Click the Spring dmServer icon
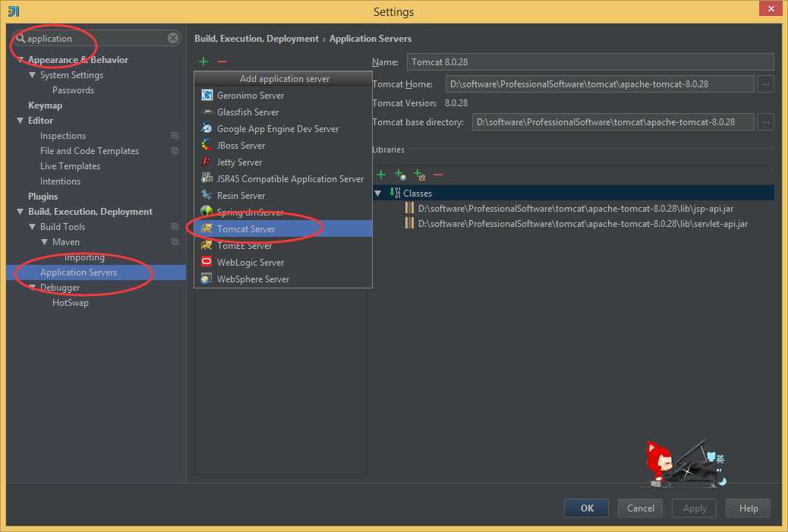 [206, 212]
